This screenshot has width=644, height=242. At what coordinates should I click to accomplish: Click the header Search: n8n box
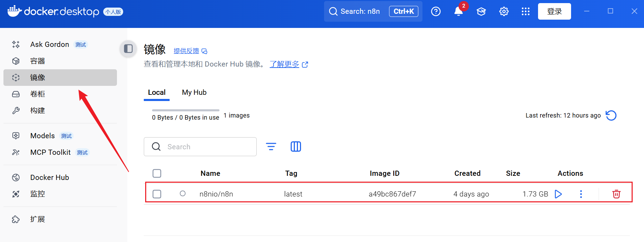pos(373,11)
